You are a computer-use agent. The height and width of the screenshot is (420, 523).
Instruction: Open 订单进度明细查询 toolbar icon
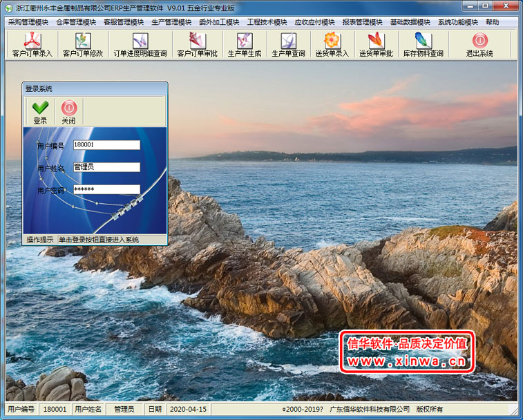(x=140, y=44)
